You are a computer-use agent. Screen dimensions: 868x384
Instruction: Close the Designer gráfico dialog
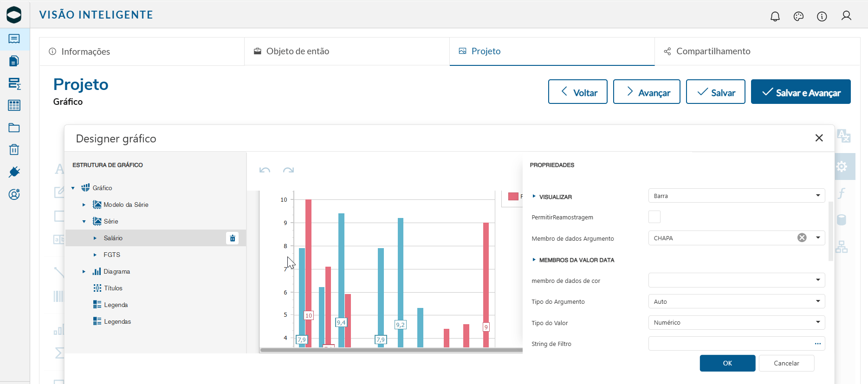[x=819, y=138]
